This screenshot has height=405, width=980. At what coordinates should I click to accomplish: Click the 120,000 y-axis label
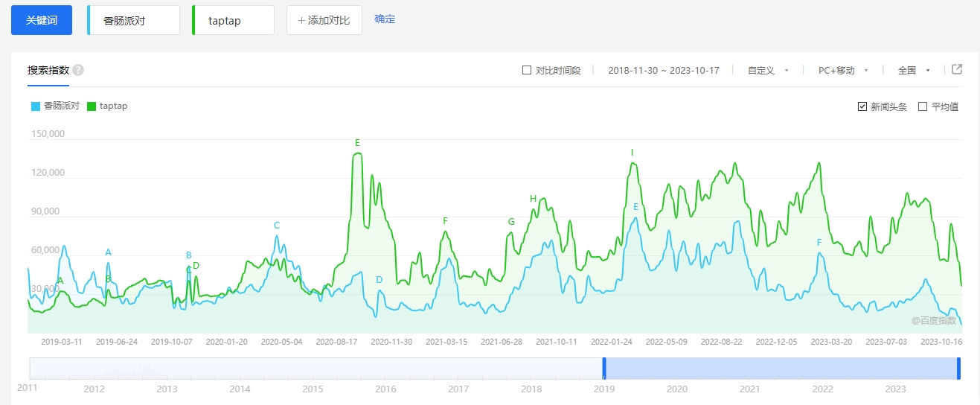coord(48,173)
